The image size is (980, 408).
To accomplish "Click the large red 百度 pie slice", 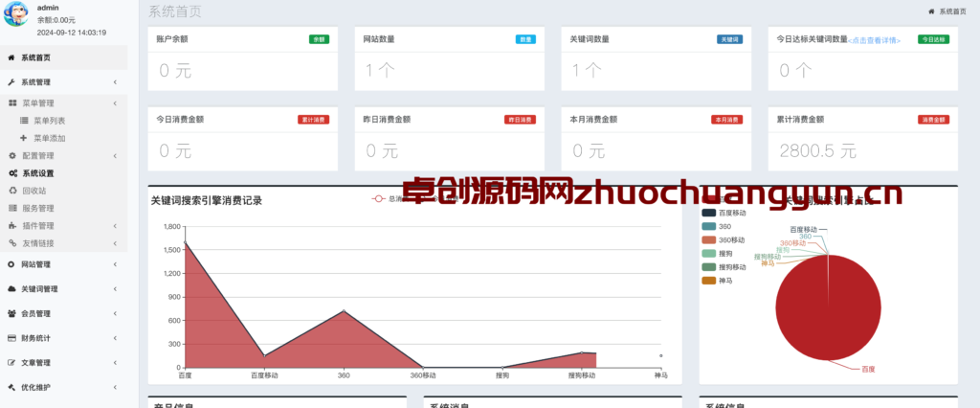I will click(x=828, y=307).
